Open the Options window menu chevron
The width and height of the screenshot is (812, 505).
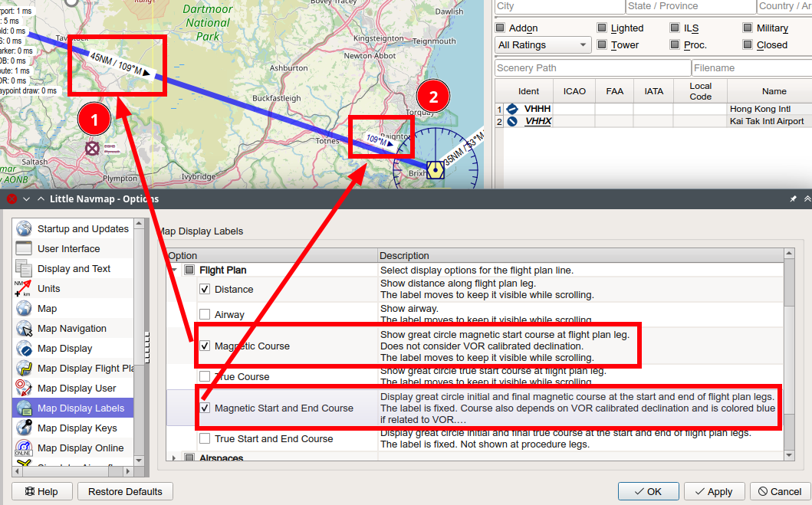(26, 198)
